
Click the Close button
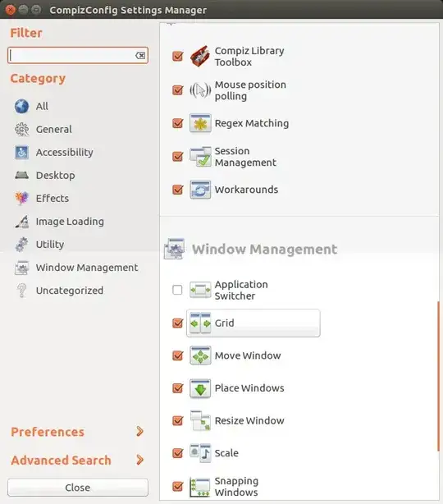click(x=78, y=488)
